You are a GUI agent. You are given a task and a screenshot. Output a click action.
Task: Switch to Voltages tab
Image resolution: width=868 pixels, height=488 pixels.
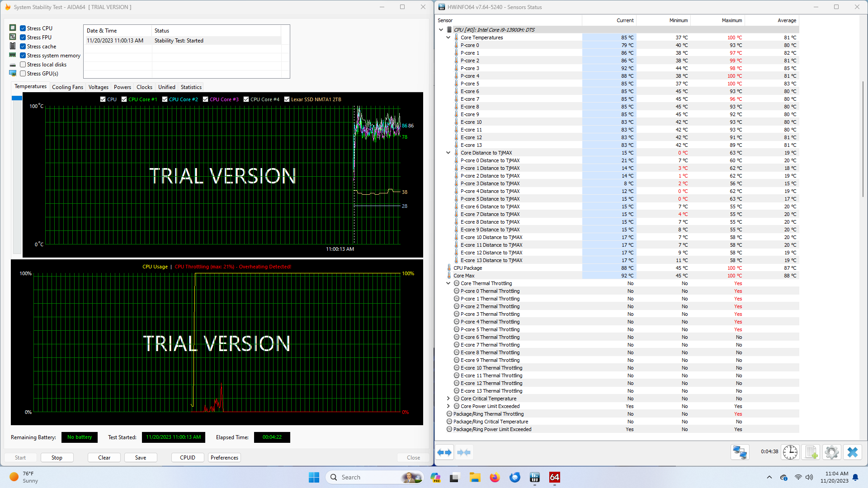tap(98, 87)
